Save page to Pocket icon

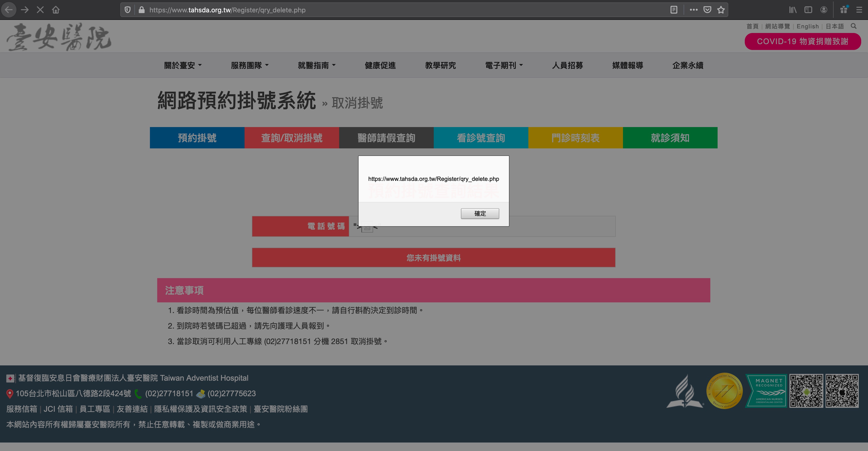[x=707, y=10]
